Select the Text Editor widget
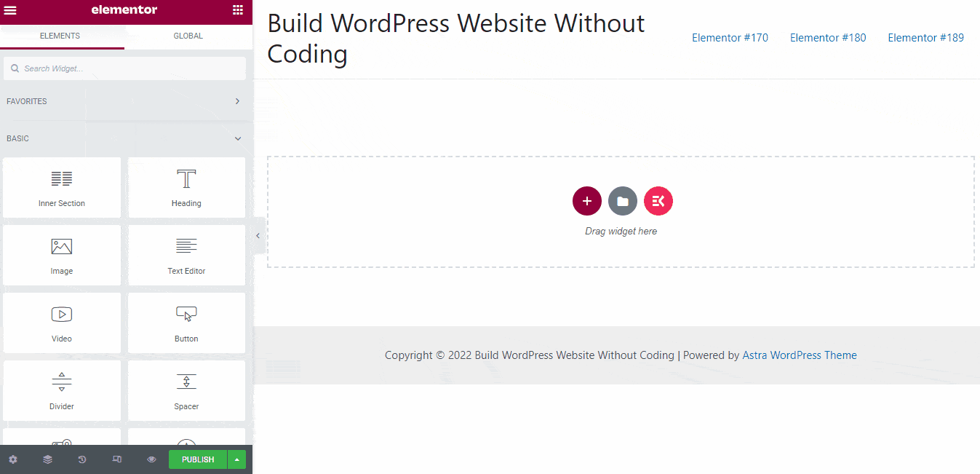The height and width of the screenshot is (474, 980). tap(186, 255)
